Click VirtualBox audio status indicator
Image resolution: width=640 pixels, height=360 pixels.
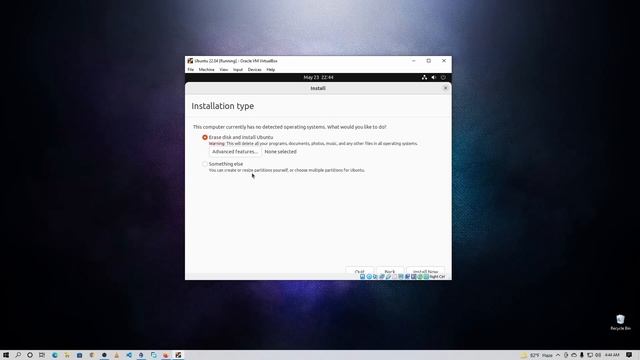pos(375,277)
